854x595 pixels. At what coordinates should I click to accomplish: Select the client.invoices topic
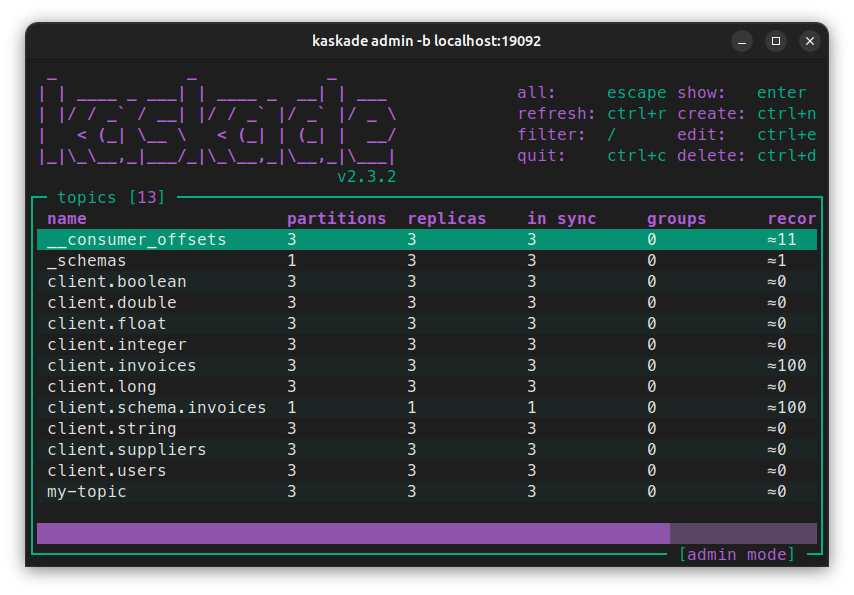coord(427,366)
